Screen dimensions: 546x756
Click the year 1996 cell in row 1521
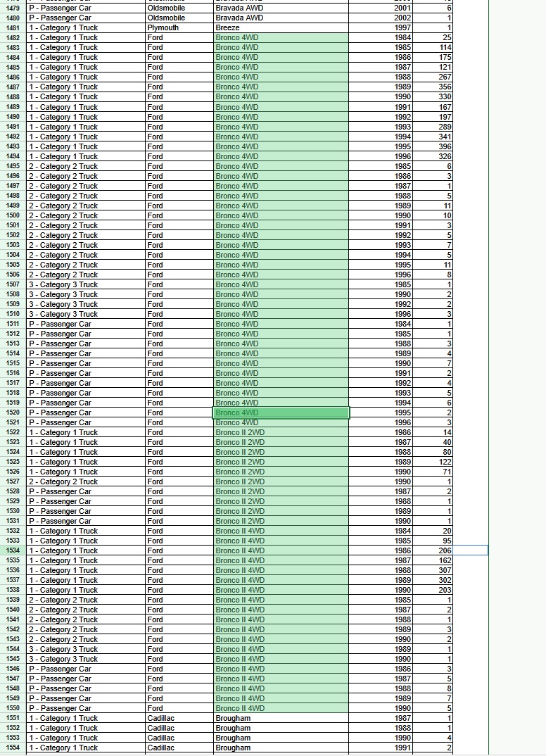(x=381, y=422)
